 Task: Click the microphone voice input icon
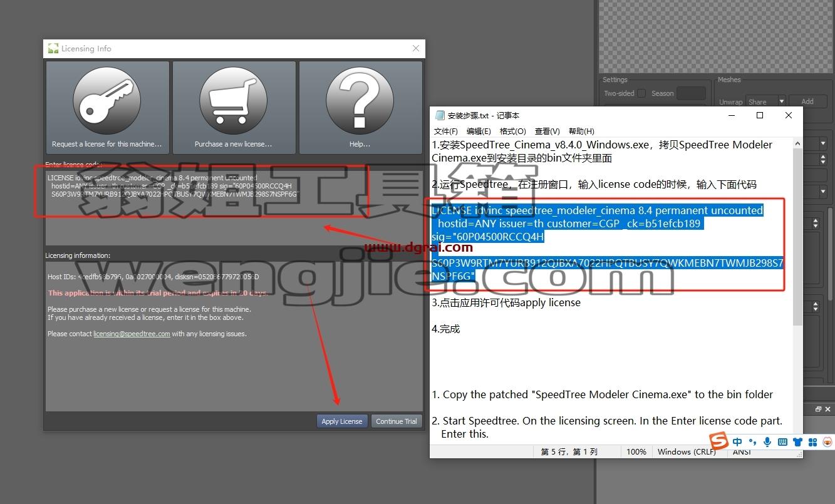pyautogui.click(x=768, y=442)
